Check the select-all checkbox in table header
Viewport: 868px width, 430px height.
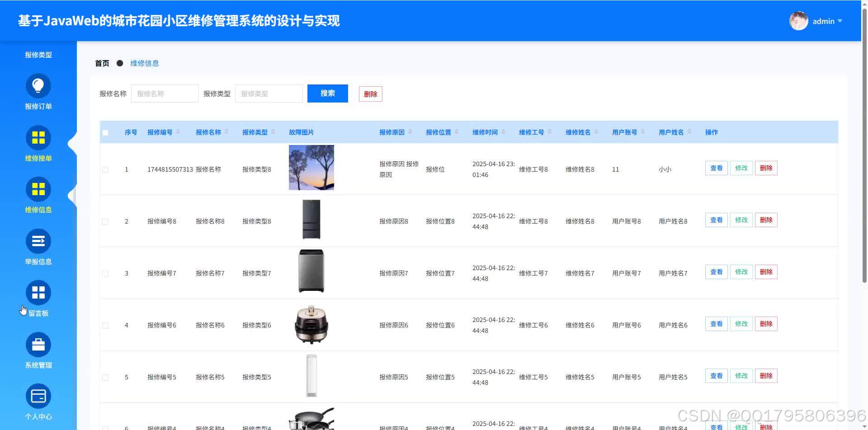pos(105,132)
